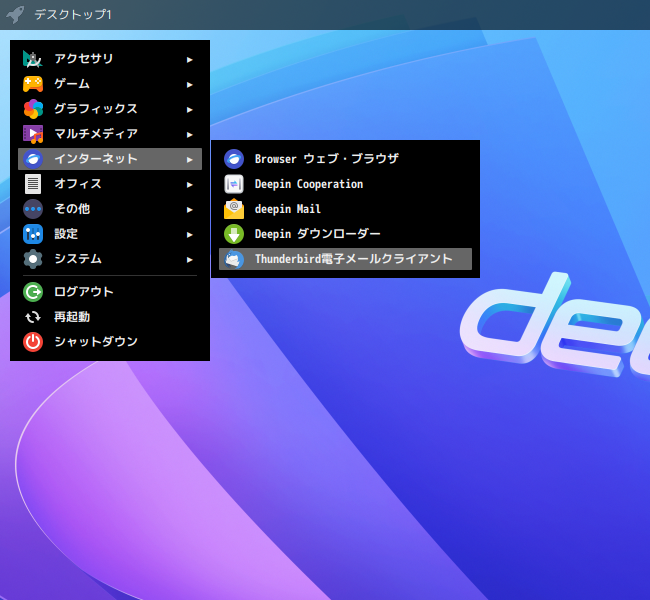Screen dimensions: 650x600
Task: Click the システム gear icon
Action: (x=33, y=259)
